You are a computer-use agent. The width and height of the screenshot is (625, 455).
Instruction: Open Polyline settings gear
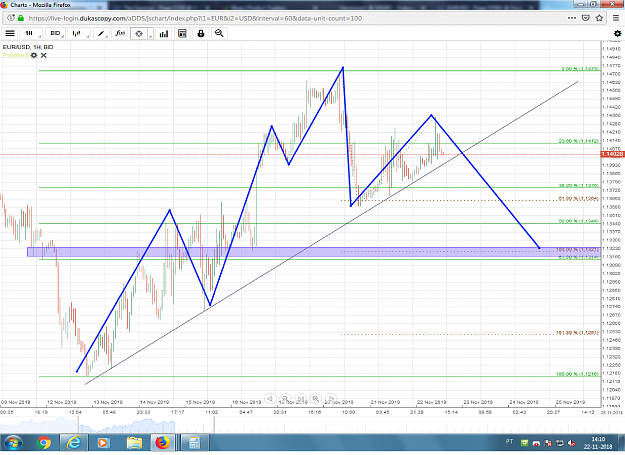34,55
